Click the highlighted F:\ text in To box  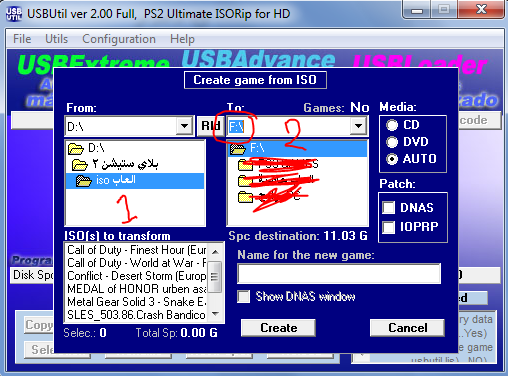[236, 127]
